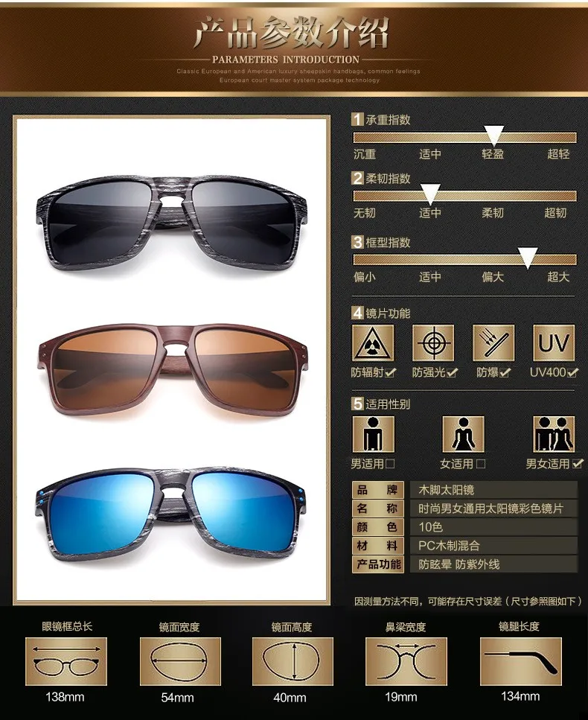Click the 轻盈 scale label
Image resolution: width=588 pixels, height=720 pixels.
point(493,154)
